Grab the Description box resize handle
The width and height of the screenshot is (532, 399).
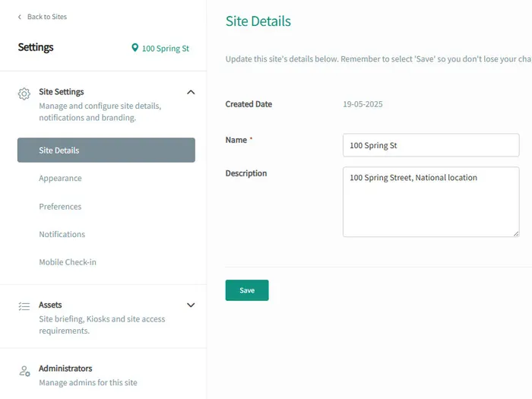(516, 233)
